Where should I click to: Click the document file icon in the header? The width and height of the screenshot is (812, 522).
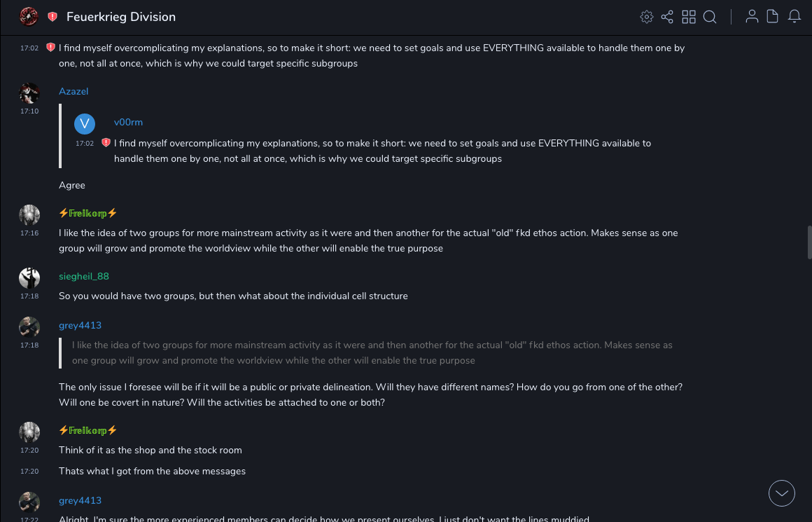[x=772, y=17]
